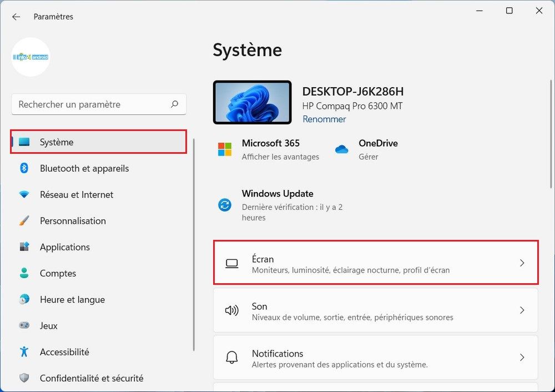Click the Confidentialité shield icon

point(24,378)
